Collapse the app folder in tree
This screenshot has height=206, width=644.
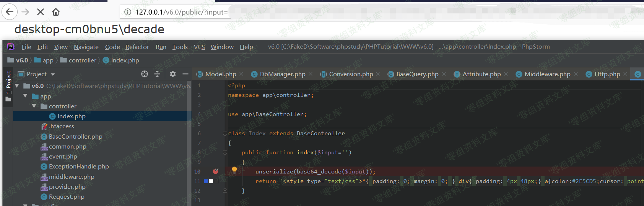[x=25, y=96]
